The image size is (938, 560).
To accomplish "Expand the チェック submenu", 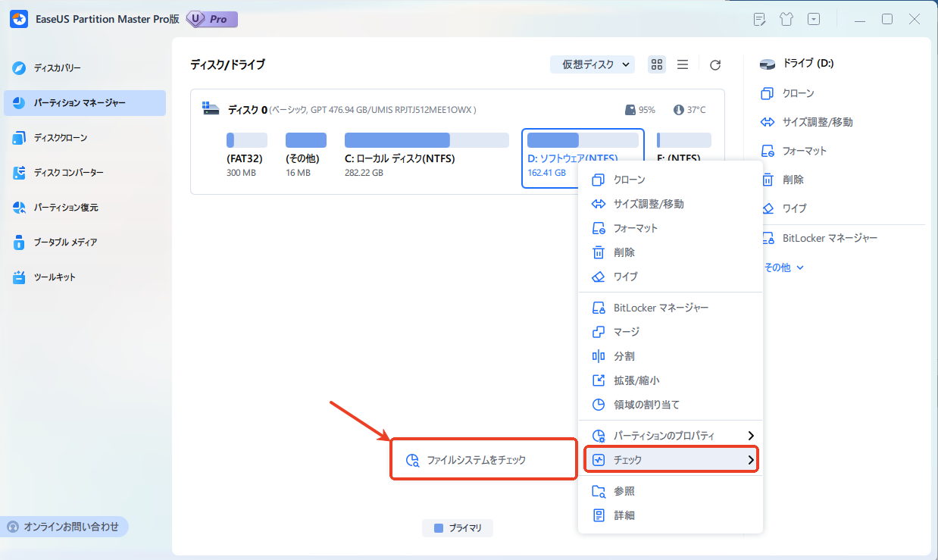I will tap(671, 460).
